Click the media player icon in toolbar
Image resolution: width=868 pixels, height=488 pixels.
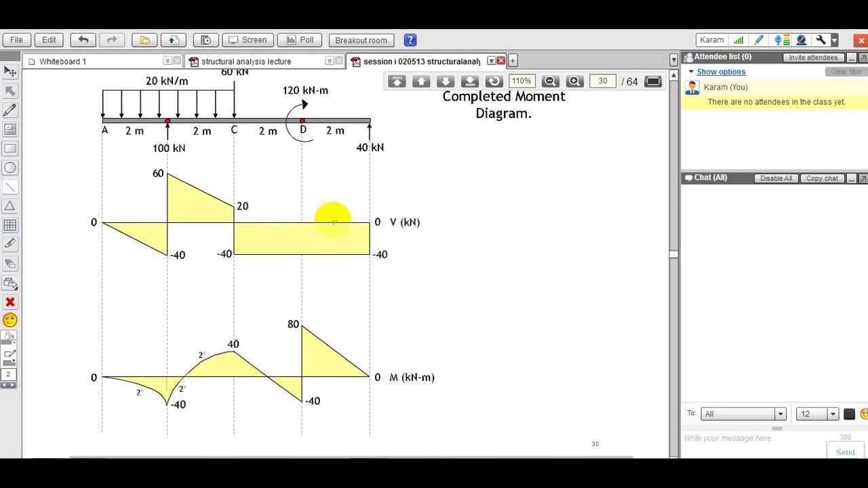click(205, 40)
